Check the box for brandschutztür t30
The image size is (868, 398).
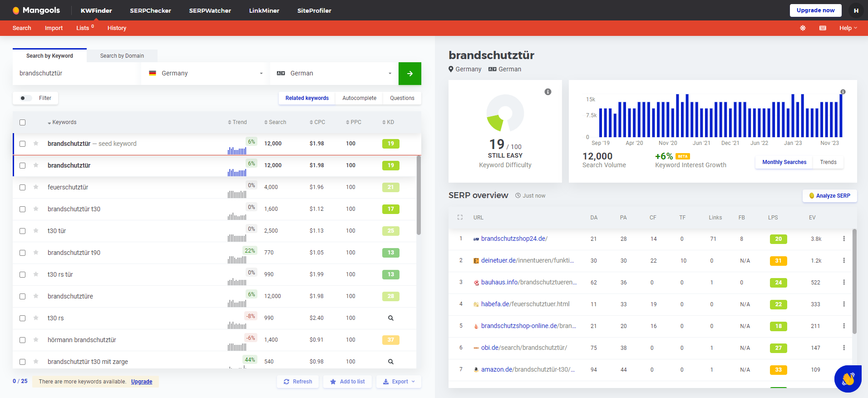click(x=22, y=209)
